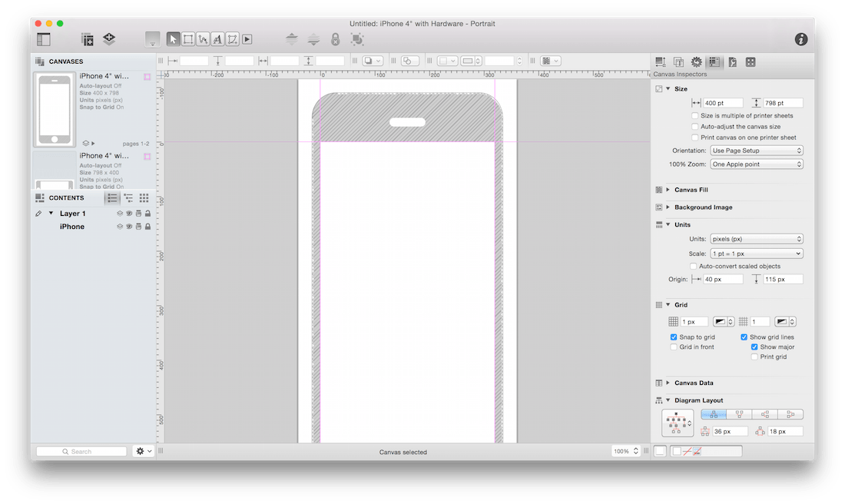The height and width of the screenshot is (504, 845).
Task: Click the Send to Back toolbar icon
Action: (x=313, y=39)
